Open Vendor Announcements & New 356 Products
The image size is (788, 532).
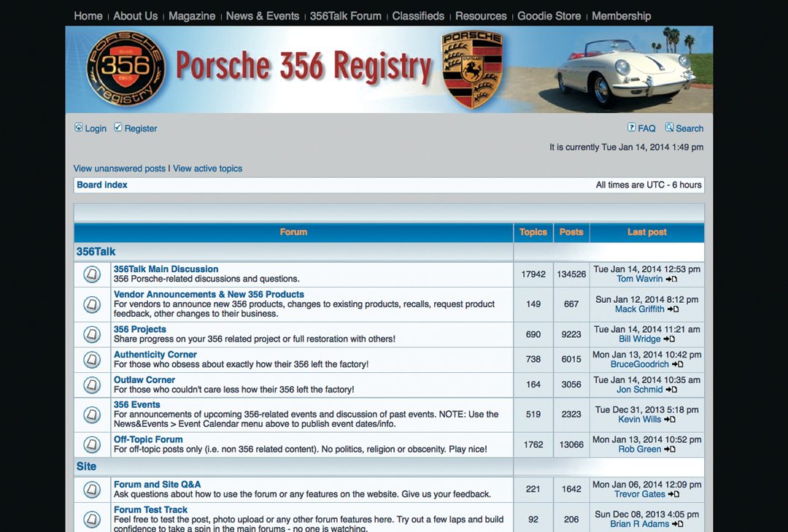tap(209, 294)
